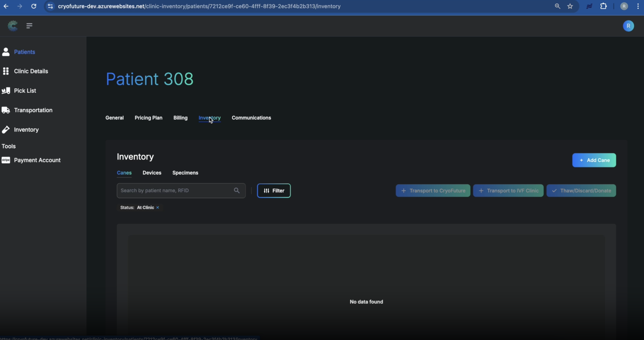The width and height of the screenshot is (644, 340).
Task: Open Clinic Details grid icon
Action: [6, 71]
